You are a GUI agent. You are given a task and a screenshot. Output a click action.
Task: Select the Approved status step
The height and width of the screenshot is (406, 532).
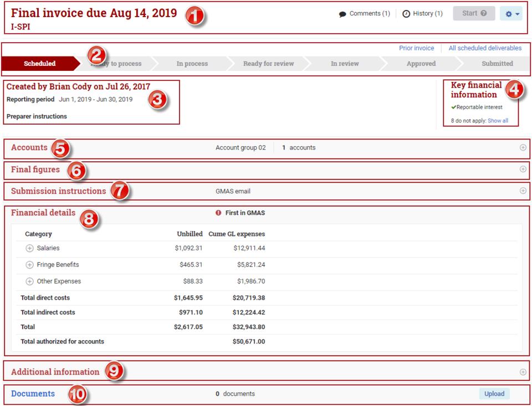coord(421,64)
